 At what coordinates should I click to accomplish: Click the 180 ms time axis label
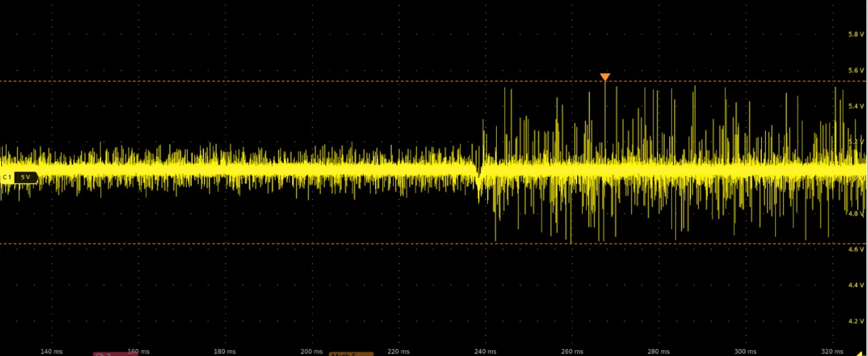tap(225, 351)
